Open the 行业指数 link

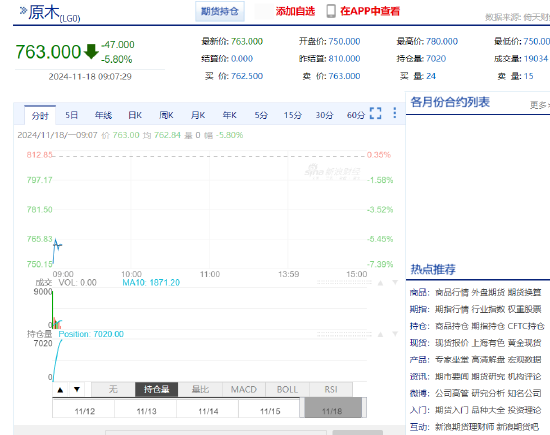click(x=488, y=309)
